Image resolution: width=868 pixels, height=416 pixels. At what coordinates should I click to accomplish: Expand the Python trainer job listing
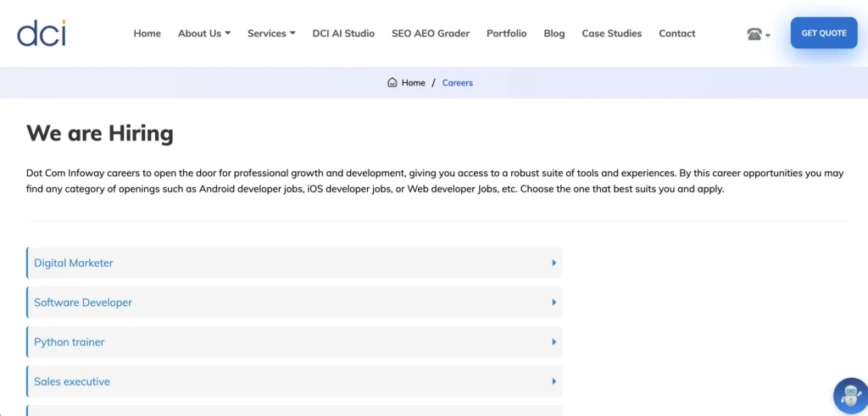click(294, 342)
